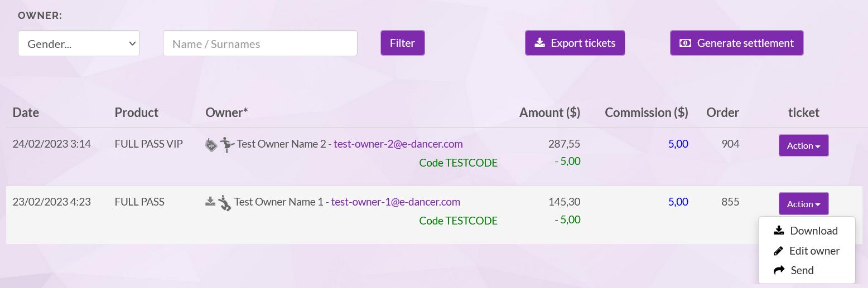Click the download icon in Export tickets button
The image size is (868, 288).
539,43
